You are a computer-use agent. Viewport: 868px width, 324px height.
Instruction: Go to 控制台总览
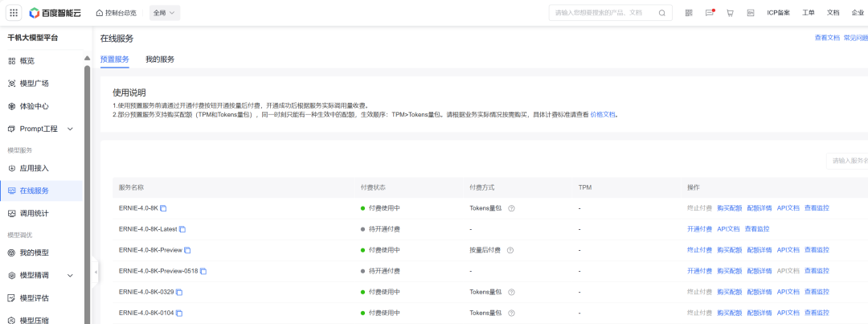(x=117, y=13)
